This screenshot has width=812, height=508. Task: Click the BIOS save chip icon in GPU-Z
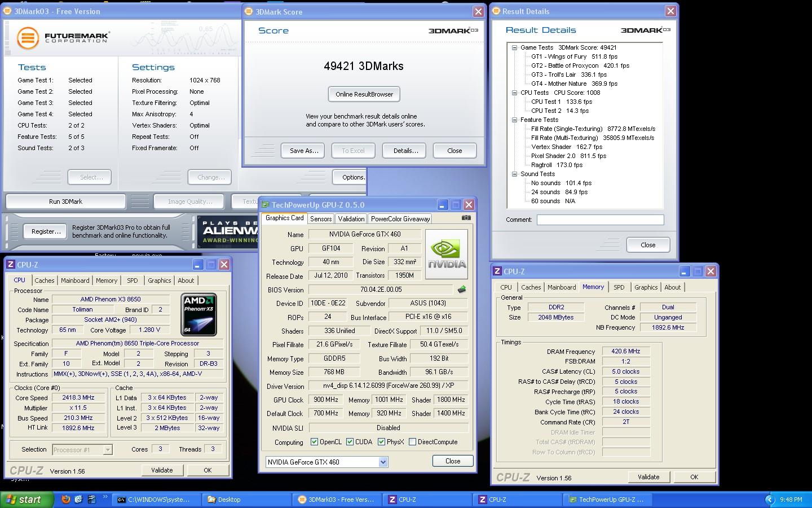[462, 290]
